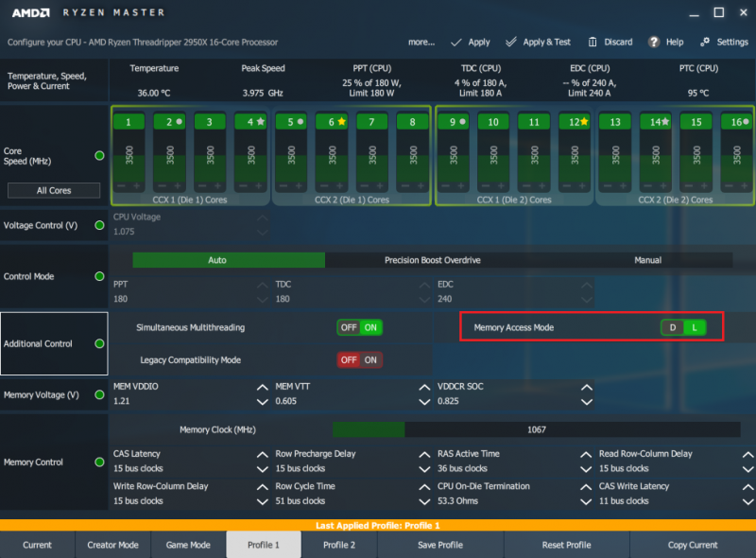Click CPU Voltage 1.075 field
756x558 pixels.
click(190, 224)
